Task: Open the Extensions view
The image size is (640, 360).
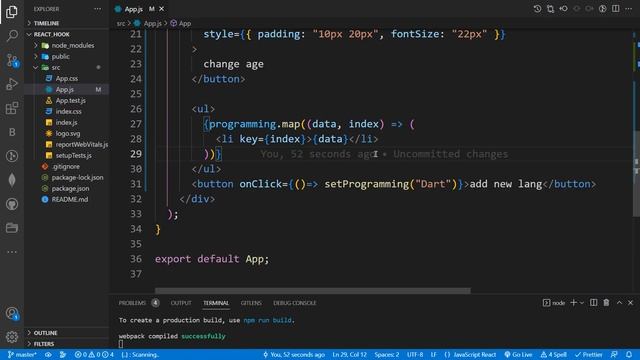Action: 12,108
